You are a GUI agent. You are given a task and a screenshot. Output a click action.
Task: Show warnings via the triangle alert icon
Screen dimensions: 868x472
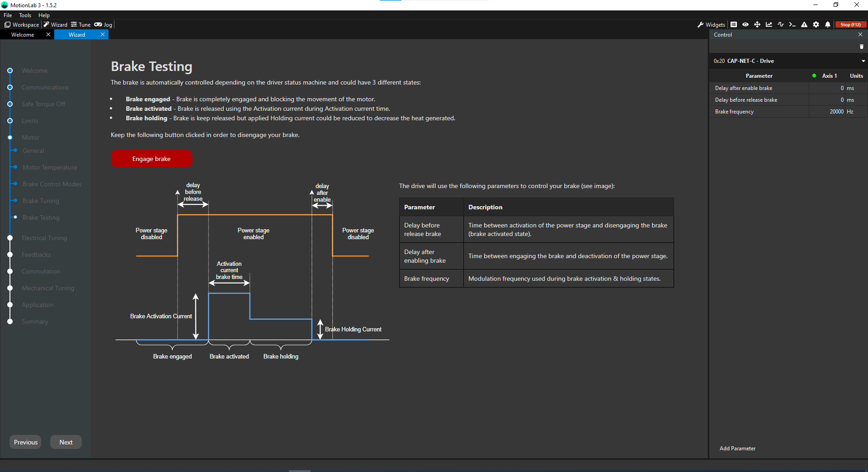point(804,25)
